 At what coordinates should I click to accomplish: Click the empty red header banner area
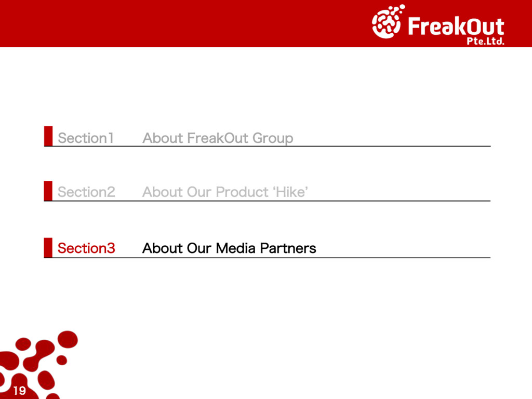click(182, 23)
